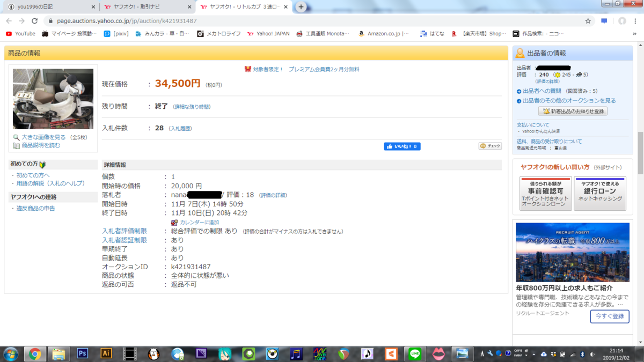Launch Photoshop from the taskbar
Viewport: 644px width, 362px height.
[x=82, y=353]
